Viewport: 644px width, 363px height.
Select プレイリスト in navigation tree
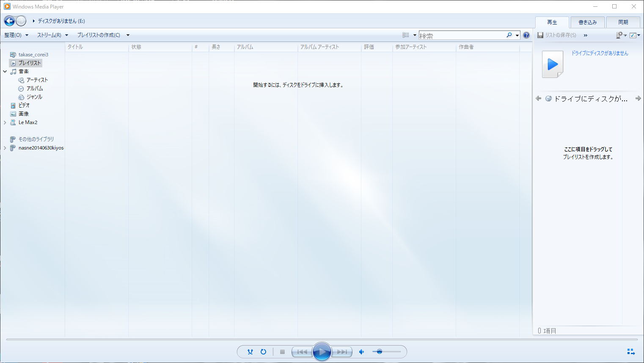(26, 63)
